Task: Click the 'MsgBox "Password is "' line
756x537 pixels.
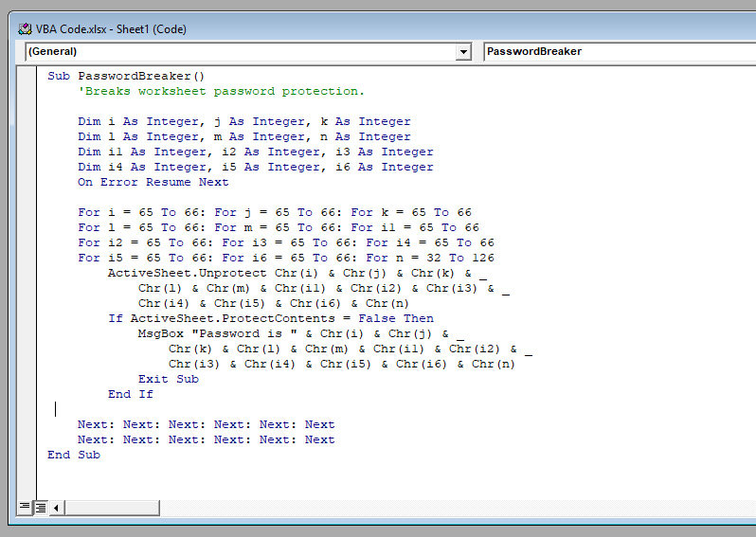Action: (x=301, y=333)
